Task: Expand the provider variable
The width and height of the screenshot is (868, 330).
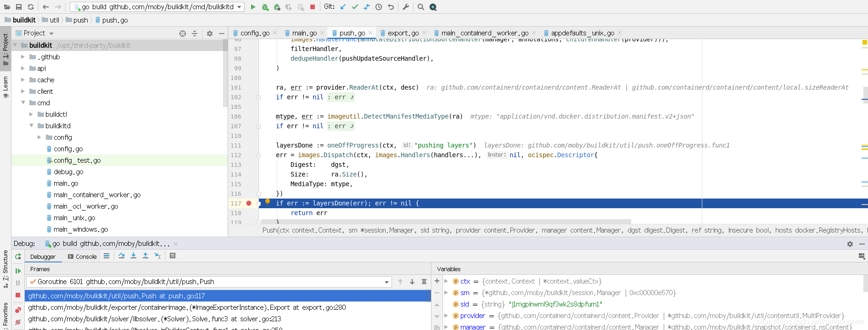Action: 446,315
